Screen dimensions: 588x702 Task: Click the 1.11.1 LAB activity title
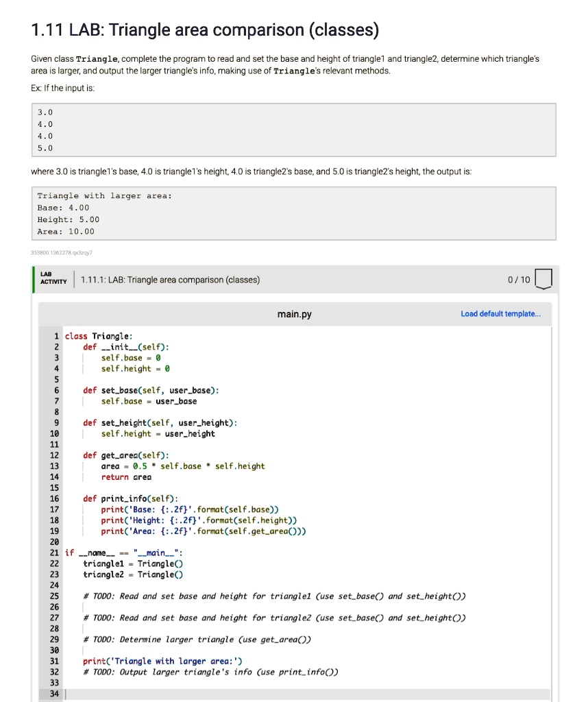pyautogui.click(x=170, y=280)
